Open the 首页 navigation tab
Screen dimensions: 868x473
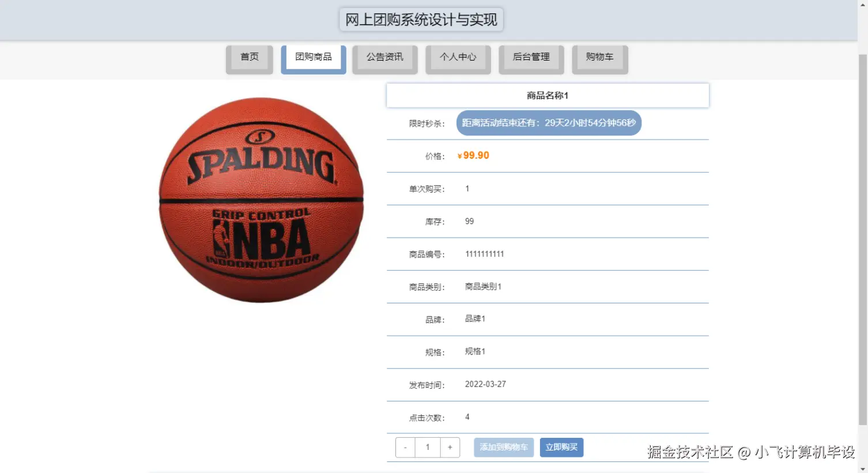coord(250,59)
